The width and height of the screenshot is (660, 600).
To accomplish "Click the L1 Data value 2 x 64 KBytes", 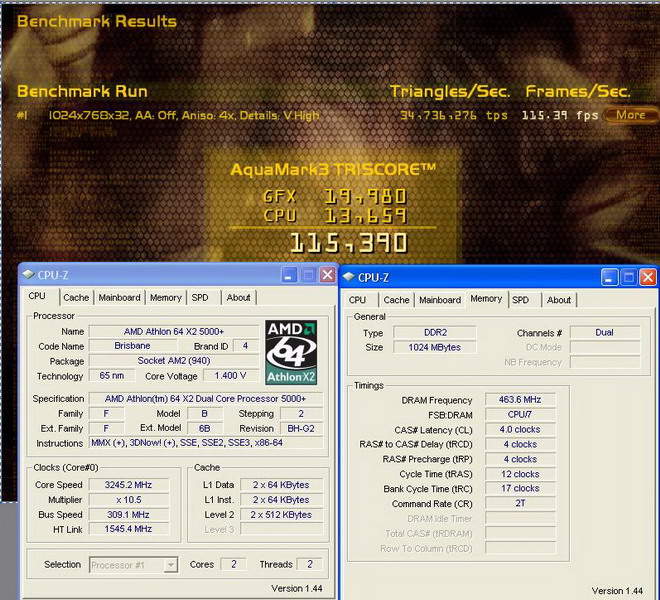I will [x=281, y=485].
